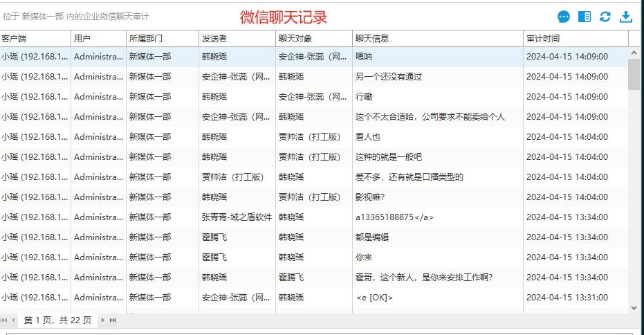Select message a13365188875</a>
The height and width of the screenshot is (335, 644).
pyautogui.click(x=394, y=217)
